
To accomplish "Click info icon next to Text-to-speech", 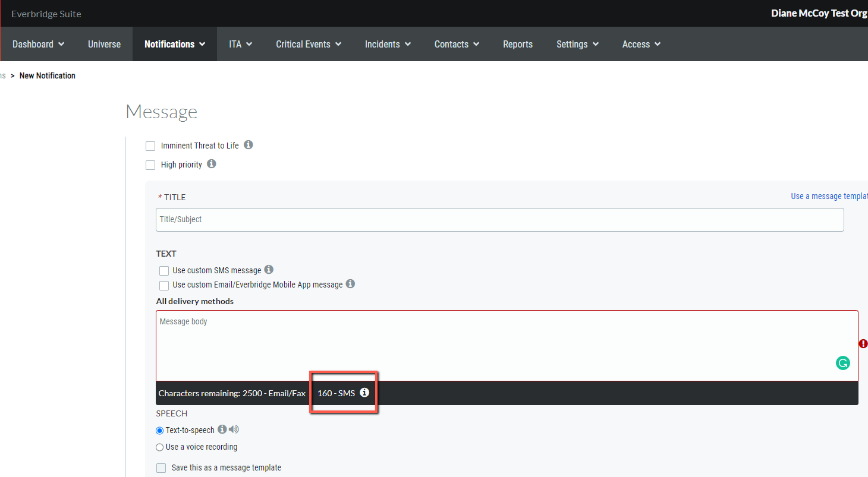I will click(x=222, y=429).
